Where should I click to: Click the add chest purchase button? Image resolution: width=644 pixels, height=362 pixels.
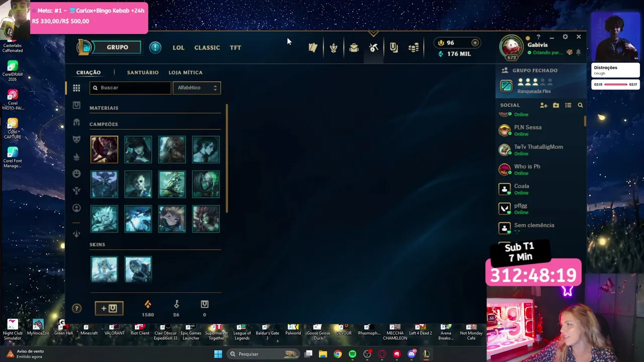tap(109, 308)
